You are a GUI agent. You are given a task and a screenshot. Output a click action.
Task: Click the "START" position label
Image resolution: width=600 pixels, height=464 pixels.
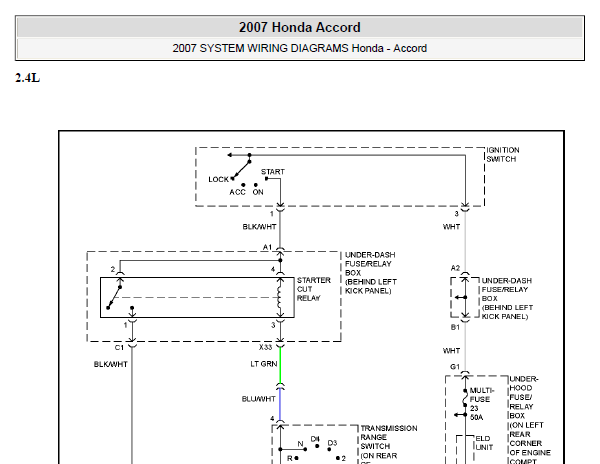click(x=273, y=172)
